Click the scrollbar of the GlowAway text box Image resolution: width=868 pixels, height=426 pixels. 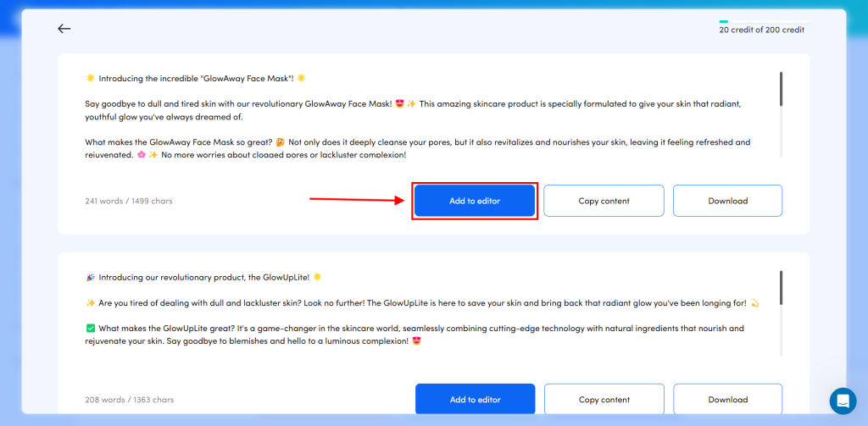(781, 89)
